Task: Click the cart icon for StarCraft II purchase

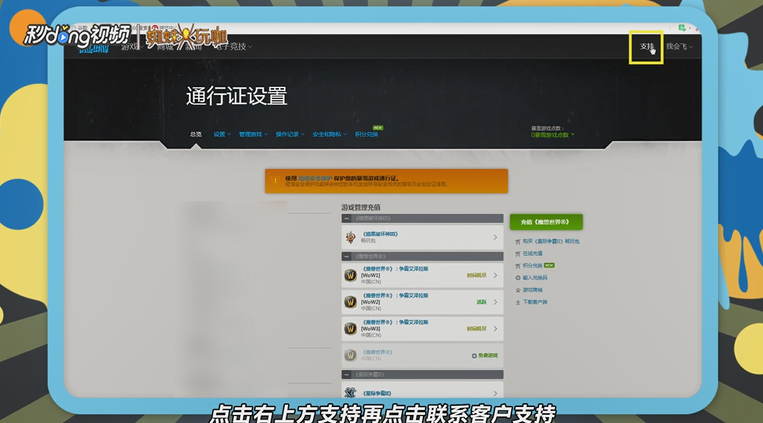Action: click(x=518, y=241)
